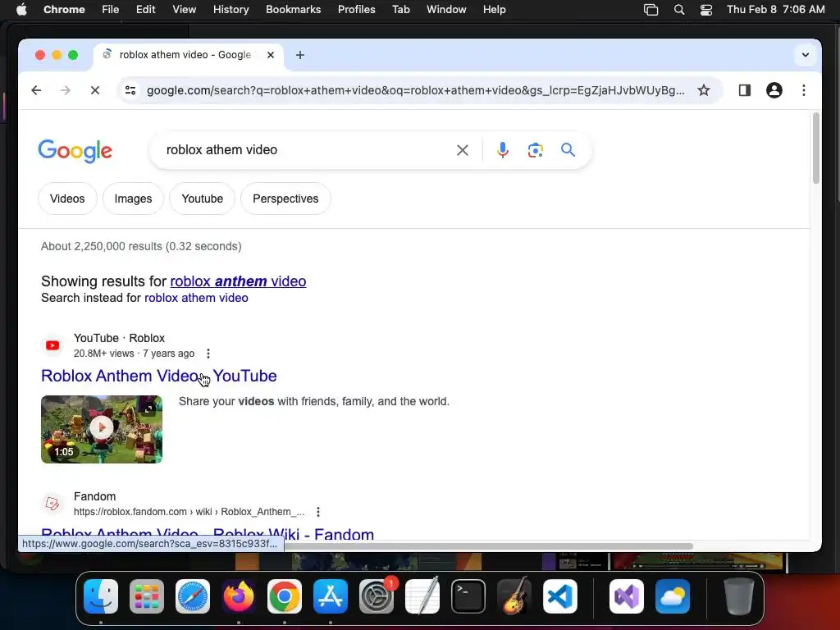
Task: Click the magnifier search button
Action: tap(568, 150)
